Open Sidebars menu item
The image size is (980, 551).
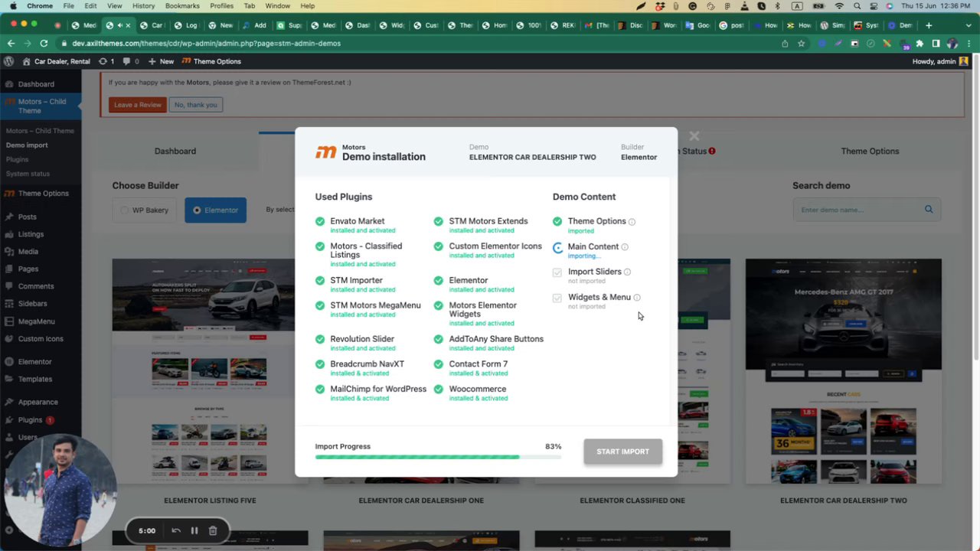point(33,304)
